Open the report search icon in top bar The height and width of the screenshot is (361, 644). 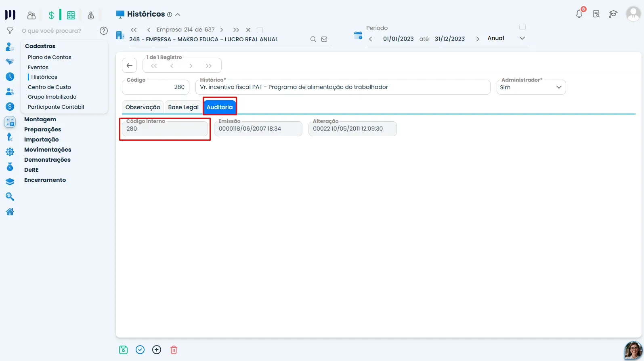click(x=596, y=14)
